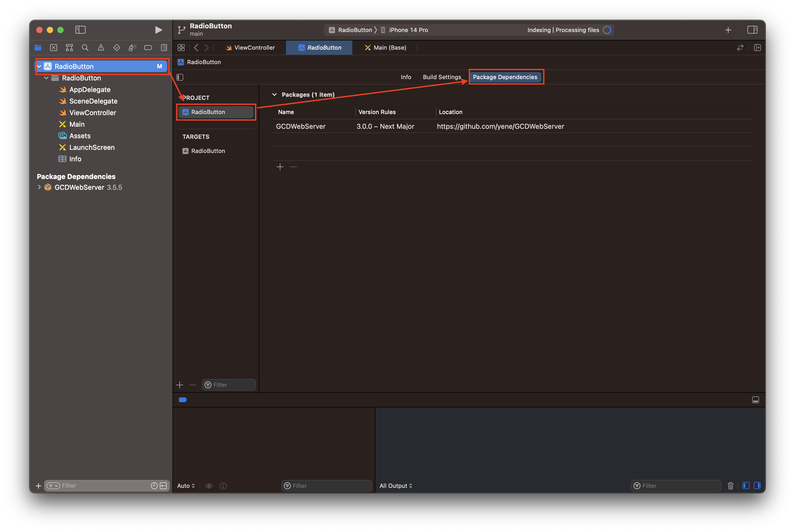Open the Report navigator
The width and height of the screenshot is (795, 532).
pyautogui.click(x=164, y=48)
